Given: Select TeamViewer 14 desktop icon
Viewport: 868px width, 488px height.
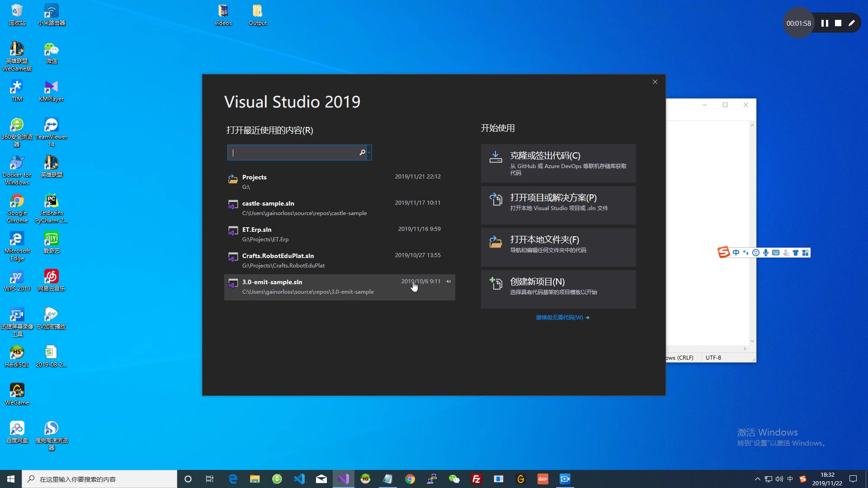Looking at the screenshot, I should [x=52, y=132].
